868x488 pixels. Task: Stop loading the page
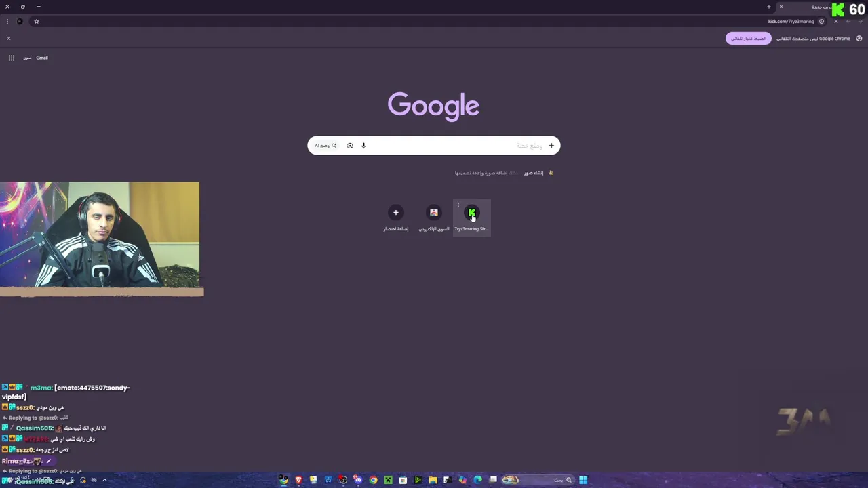click(835, 21)
